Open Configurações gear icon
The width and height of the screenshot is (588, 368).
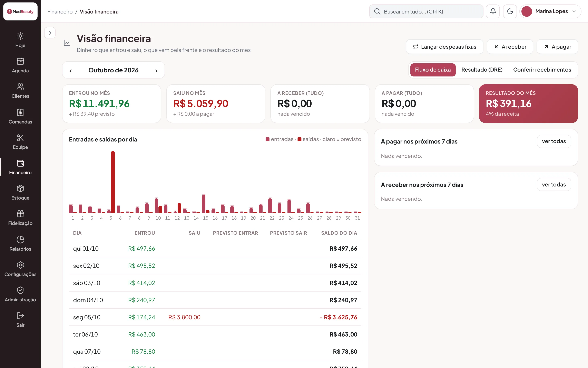coord(20,265)
